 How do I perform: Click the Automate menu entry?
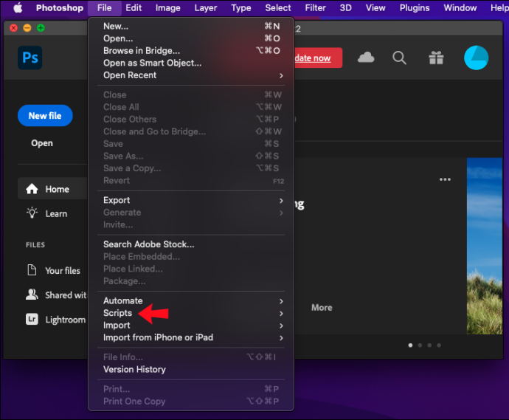(x=191, y=300)
